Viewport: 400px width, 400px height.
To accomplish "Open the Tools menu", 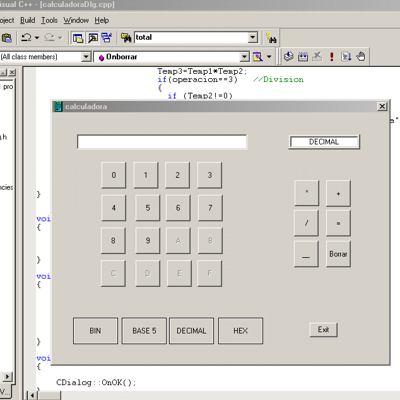I will [x=49, y=20].
